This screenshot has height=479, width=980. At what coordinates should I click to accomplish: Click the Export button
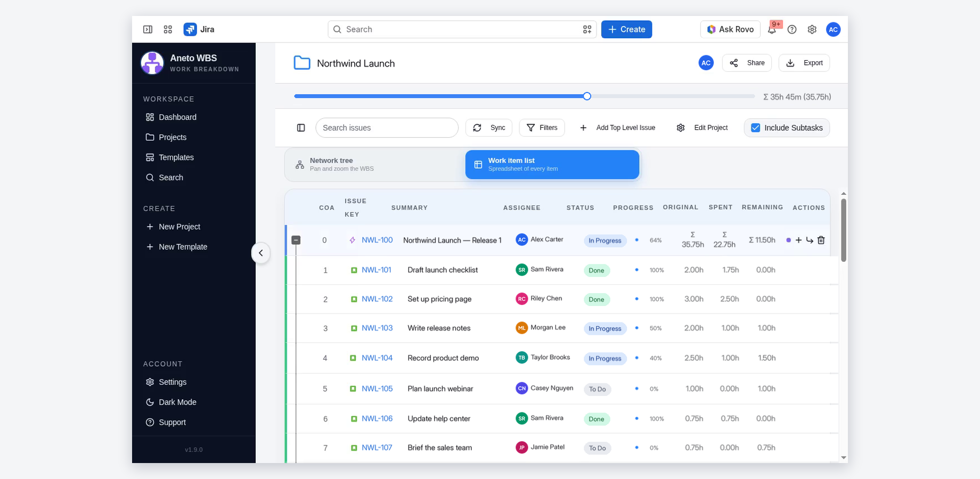(x=804, y=63)
